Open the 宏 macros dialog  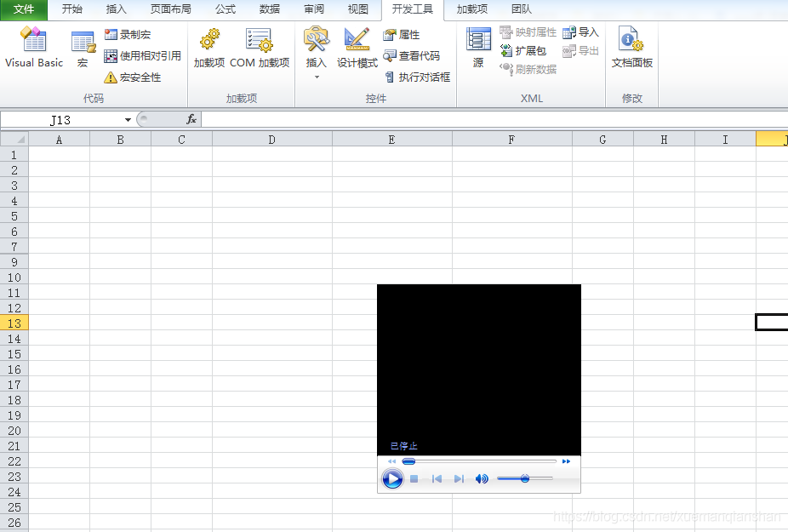click(83, 49)
